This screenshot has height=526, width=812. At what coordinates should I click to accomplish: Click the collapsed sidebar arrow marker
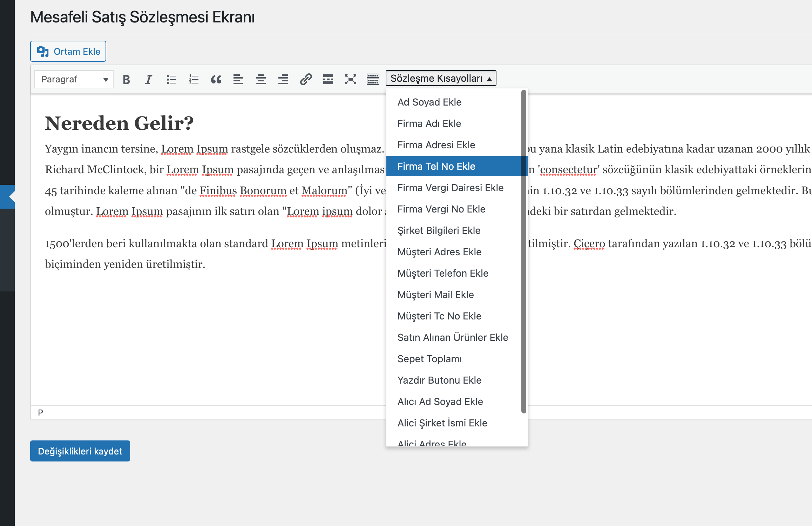click(x=11, y=197)
